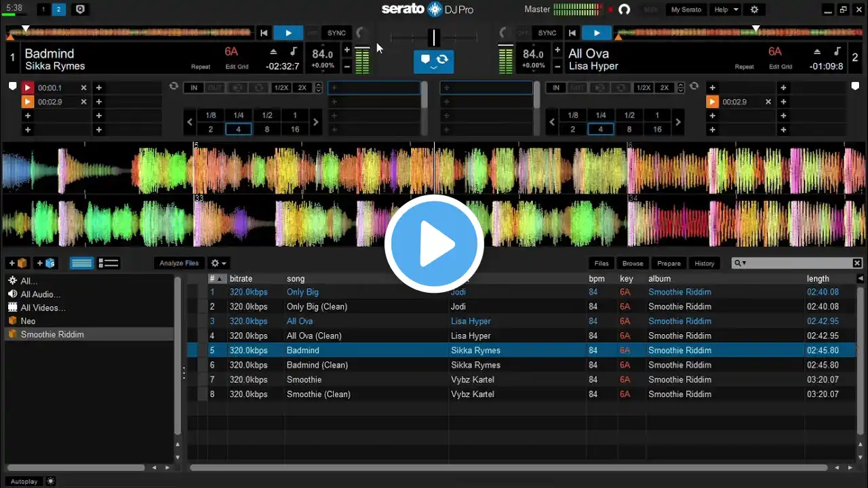This screenshot has height=488, width=868.
Task: Open the Prepare panel tab
Action: coord(669,263)
